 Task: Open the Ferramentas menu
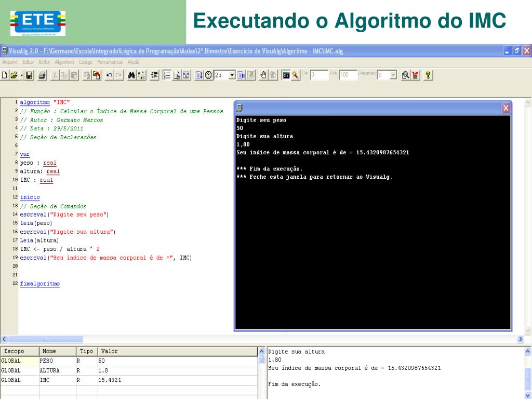[x=110, y=62]
